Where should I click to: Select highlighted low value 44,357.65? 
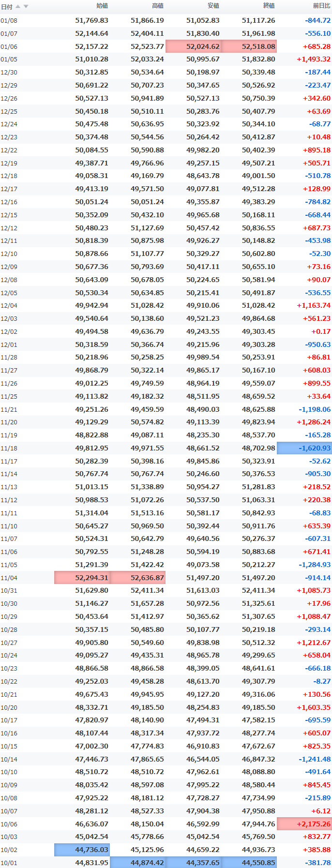click(x=193, y=862)
